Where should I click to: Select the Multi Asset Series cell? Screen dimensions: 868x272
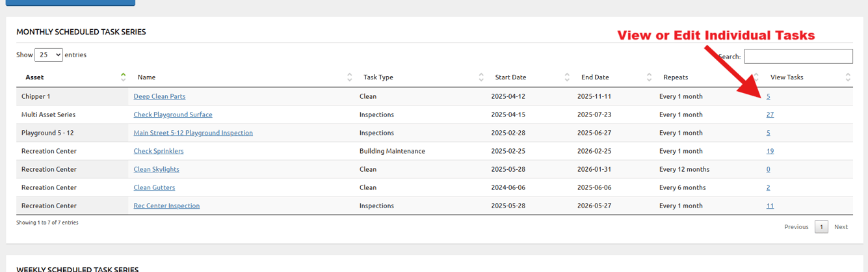coord(73,115)
